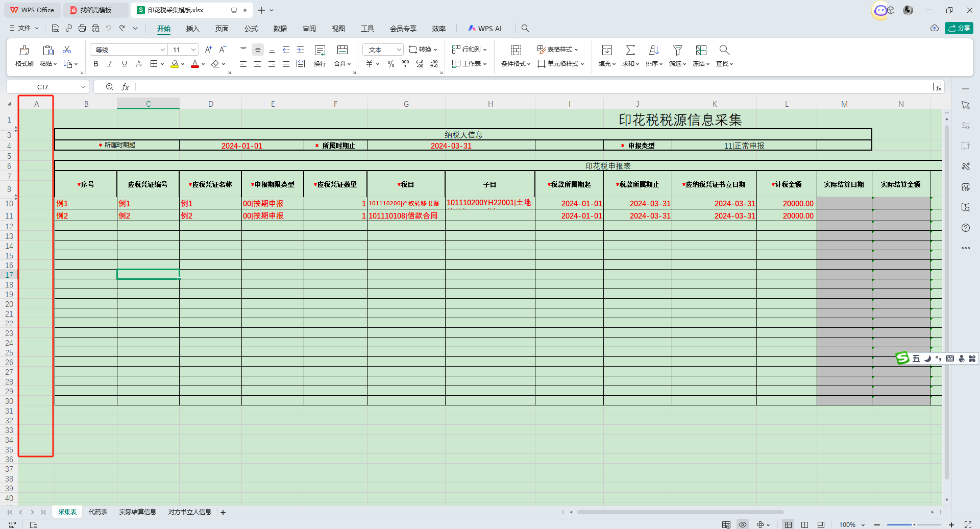Click the settings sliders icon in right sidebar

[966, 126]
